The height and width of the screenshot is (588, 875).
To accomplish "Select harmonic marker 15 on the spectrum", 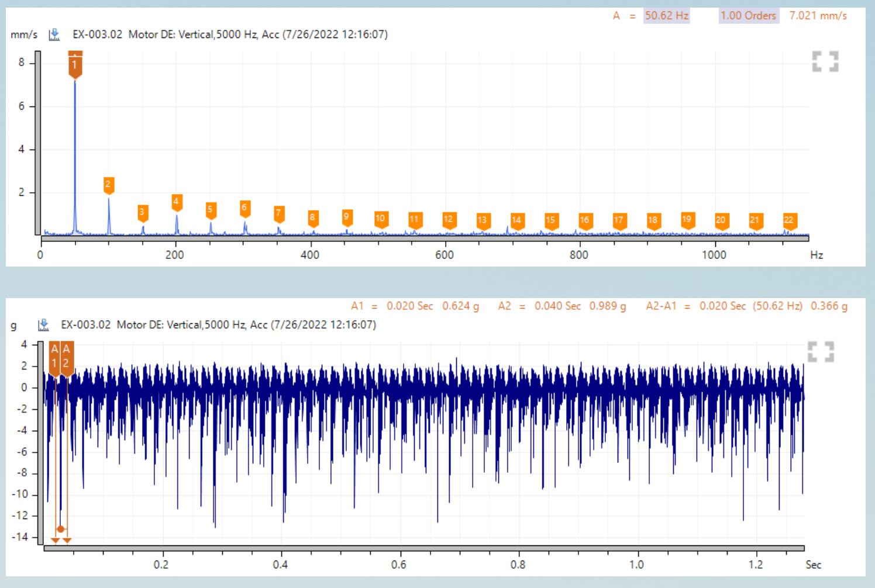I will coord(551,221).
